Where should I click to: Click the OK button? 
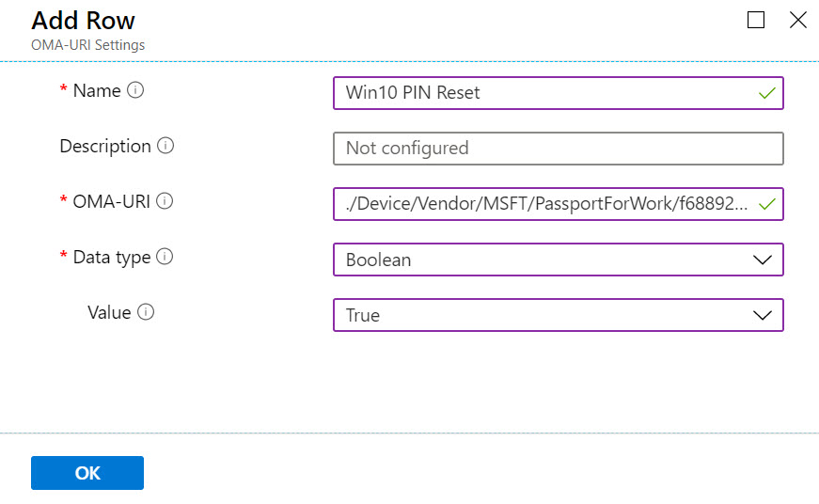click(x=87, y=473)
